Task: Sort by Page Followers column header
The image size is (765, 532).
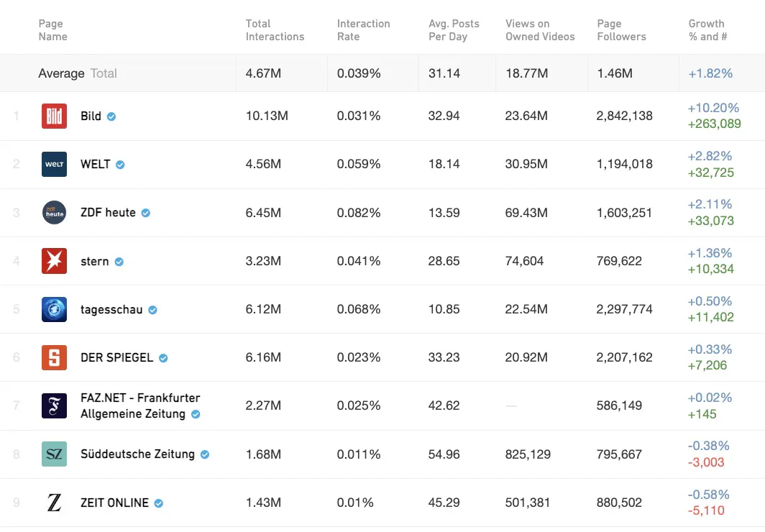Action: click(x=621, y=30)
